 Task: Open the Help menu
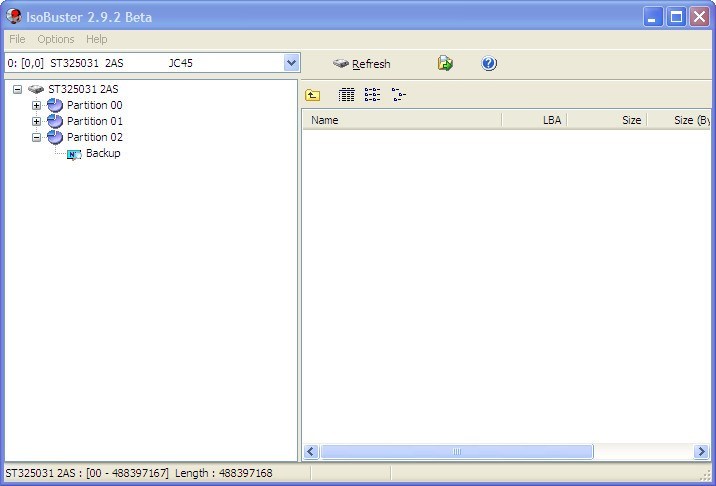pos(97,39)
